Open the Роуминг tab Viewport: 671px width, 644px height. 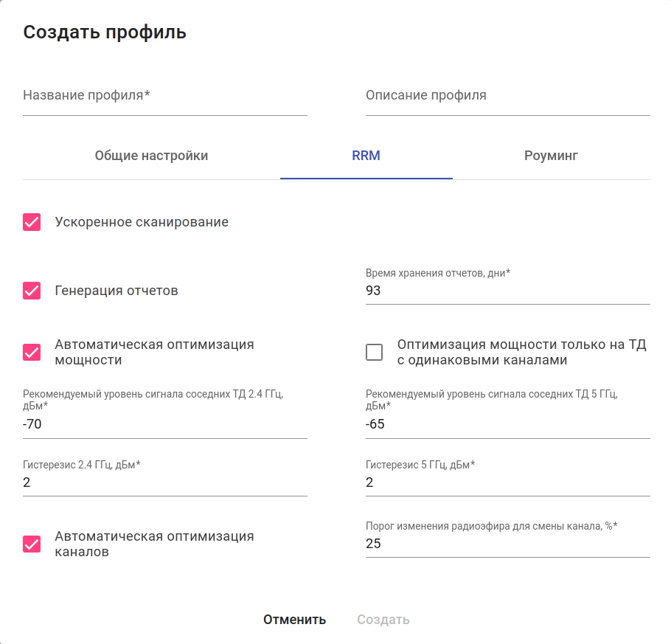(551, 156)
